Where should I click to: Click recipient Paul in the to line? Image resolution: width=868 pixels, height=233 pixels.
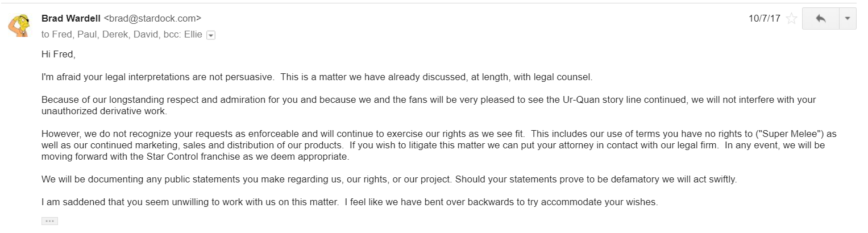click(86, 34)
